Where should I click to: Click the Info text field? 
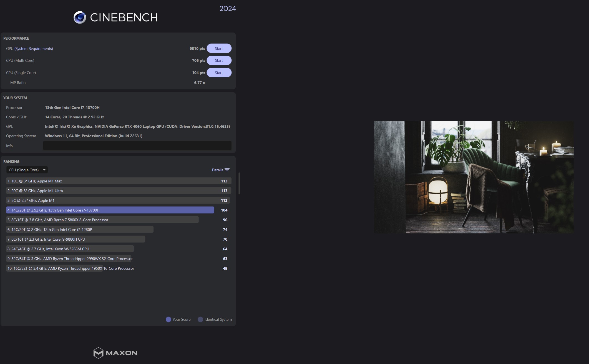137,146
